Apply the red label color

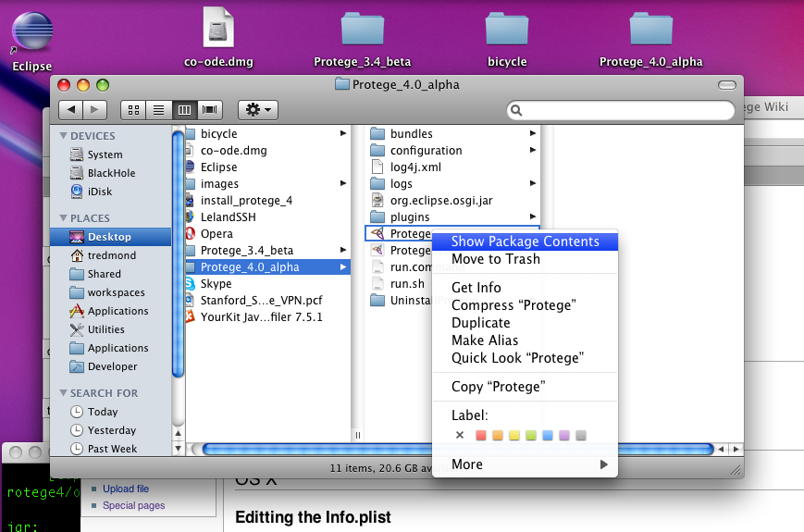tap(480, 435)
